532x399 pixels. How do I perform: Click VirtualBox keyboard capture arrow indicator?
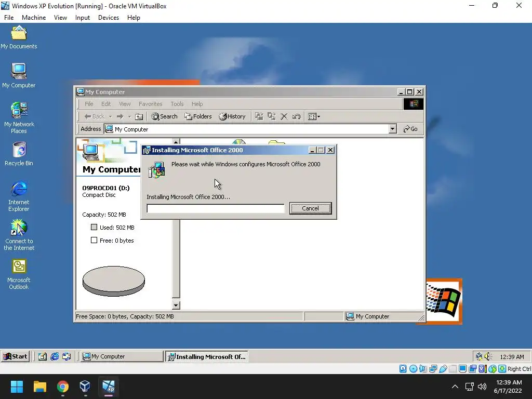[x=502, y=368]
